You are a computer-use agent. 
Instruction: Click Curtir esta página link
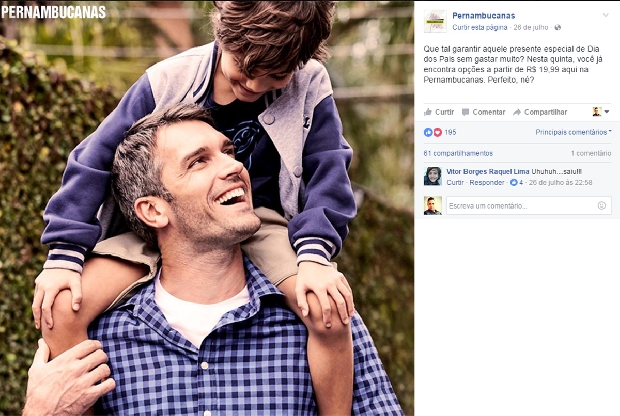tap(480, 27)
